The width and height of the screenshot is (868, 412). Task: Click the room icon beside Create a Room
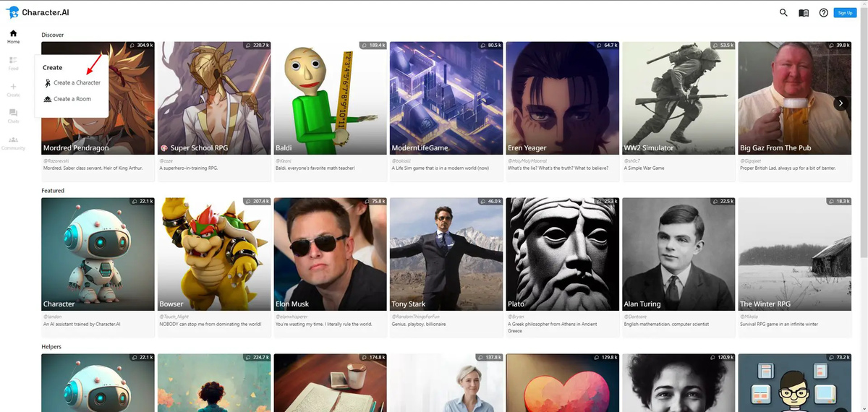(47, 99)
